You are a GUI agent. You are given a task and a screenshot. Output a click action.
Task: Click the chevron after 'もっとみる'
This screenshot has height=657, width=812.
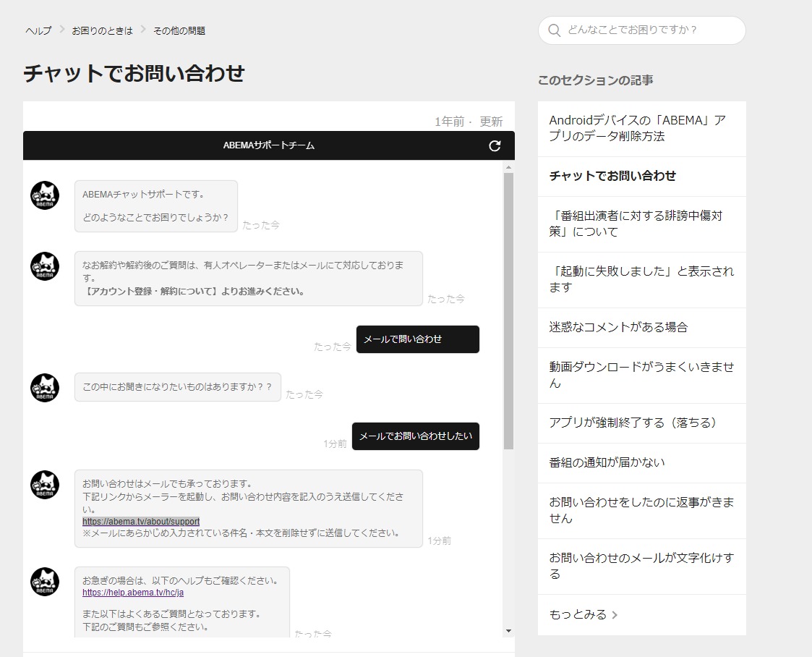click(x=615, y=615)
